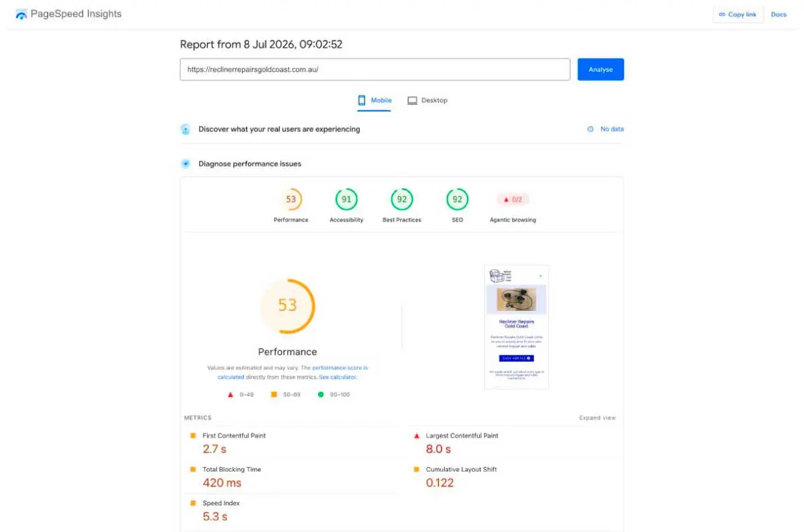The height and width of the screenshot is (532, 804).
Task: Click the Largest Contentful Paint label
Action: (462, 436)
